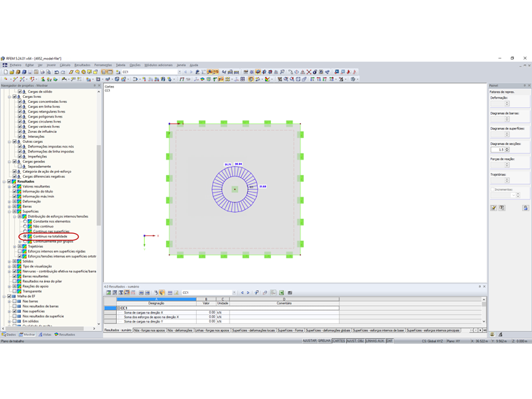Open the Vistas navigator tab

[45, 335]
